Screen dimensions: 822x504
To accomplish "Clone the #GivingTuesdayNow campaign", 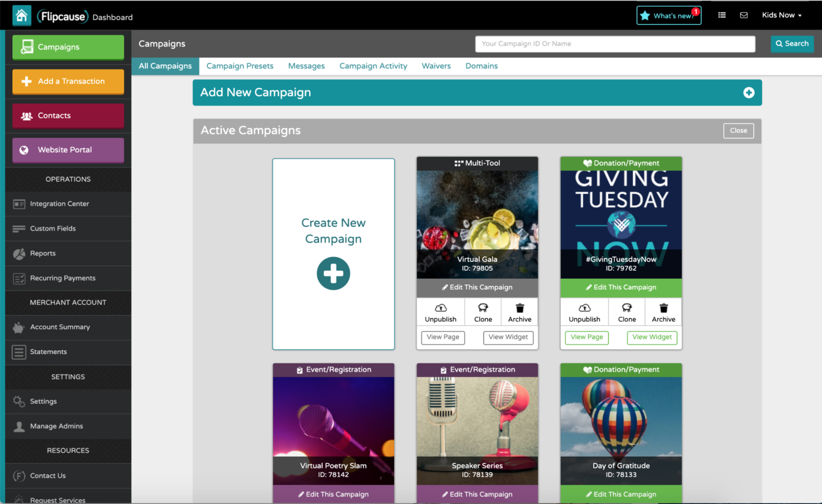I will pos(626,312).
